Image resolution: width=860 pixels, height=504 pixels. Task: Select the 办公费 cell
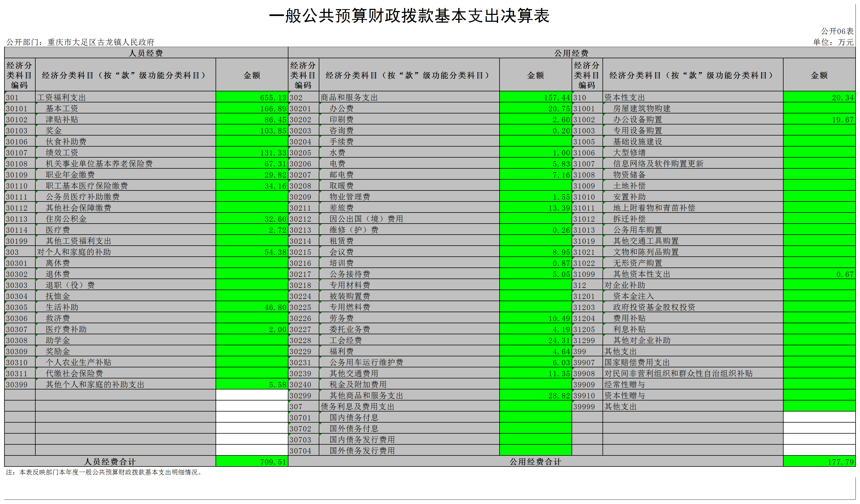(x=409, y=108)
